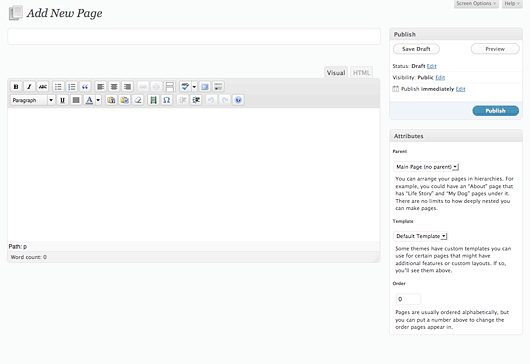The image size is (530, 364).
Task: Toggle the kitchen sink toolbar row
Action: pyautogui.click(x=218, y=87)
